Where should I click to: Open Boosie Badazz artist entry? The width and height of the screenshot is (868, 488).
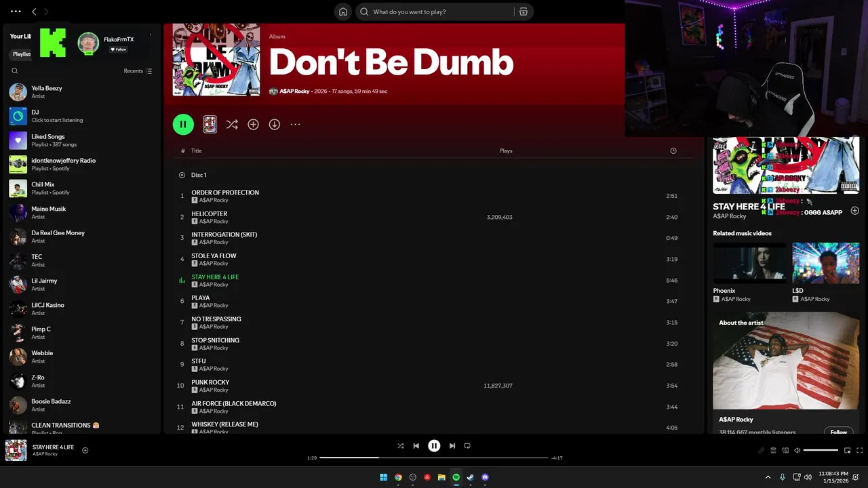81,405
